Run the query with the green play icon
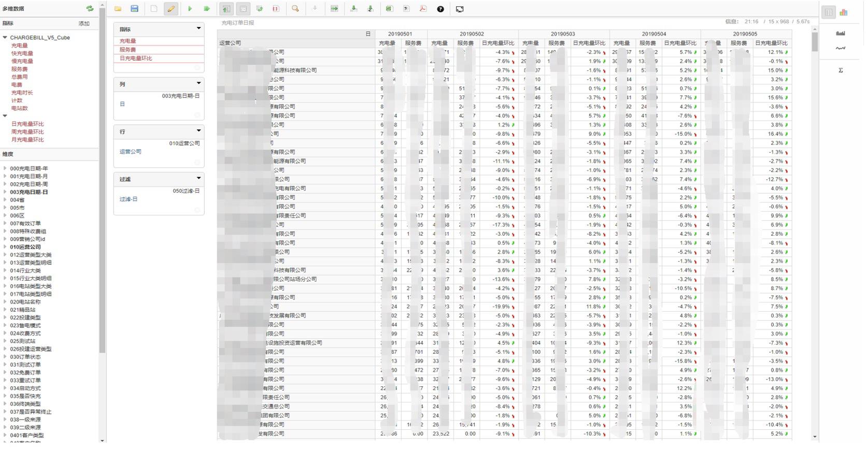The image size is (868, 449). [x=190, y=9]
